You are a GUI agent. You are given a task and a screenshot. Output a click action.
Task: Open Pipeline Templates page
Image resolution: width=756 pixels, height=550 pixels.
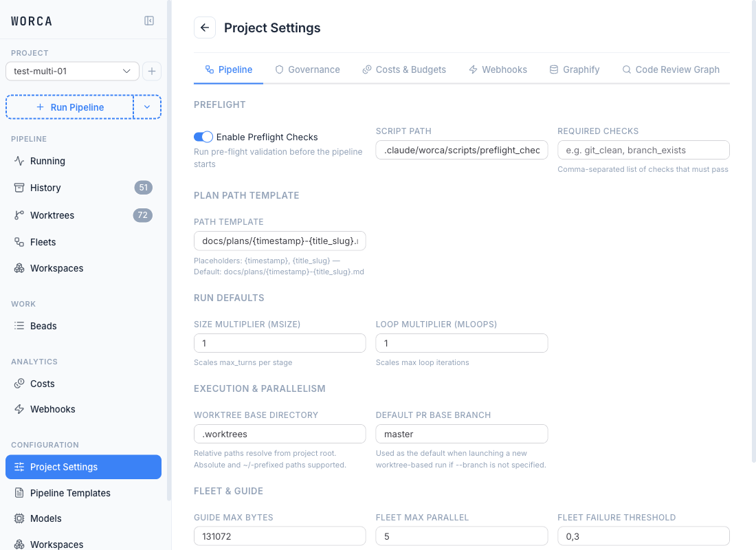coord(83,492)
